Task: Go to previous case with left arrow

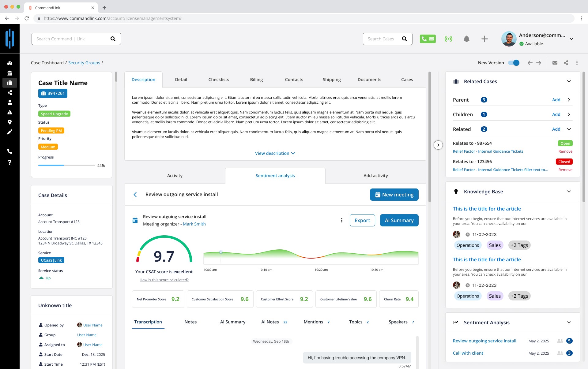Action: [x=530, y=63]
